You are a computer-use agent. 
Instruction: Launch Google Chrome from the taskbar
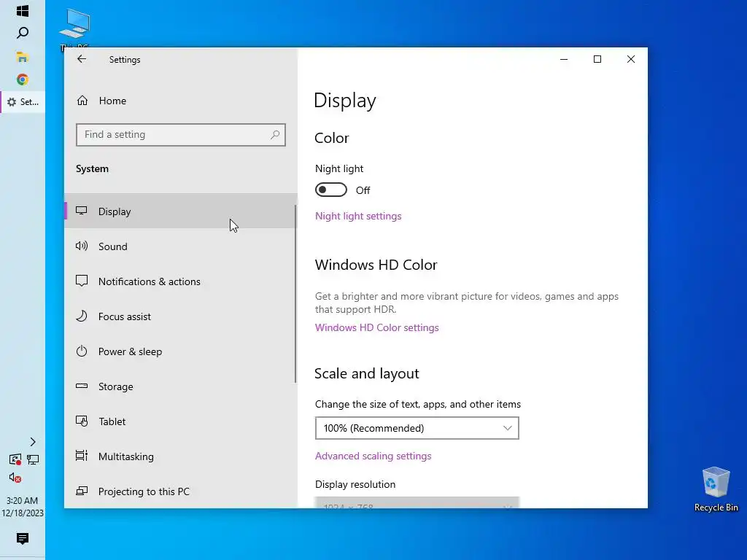(23, 79)
